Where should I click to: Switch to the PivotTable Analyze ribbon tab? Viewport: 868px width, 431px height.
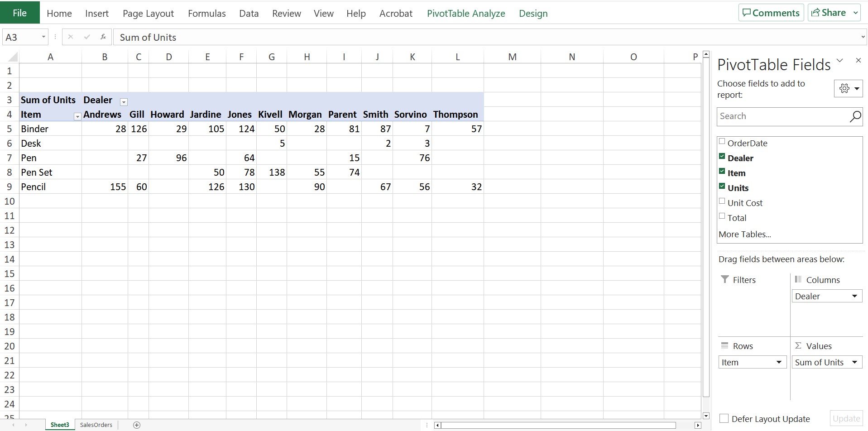point(466,13)
